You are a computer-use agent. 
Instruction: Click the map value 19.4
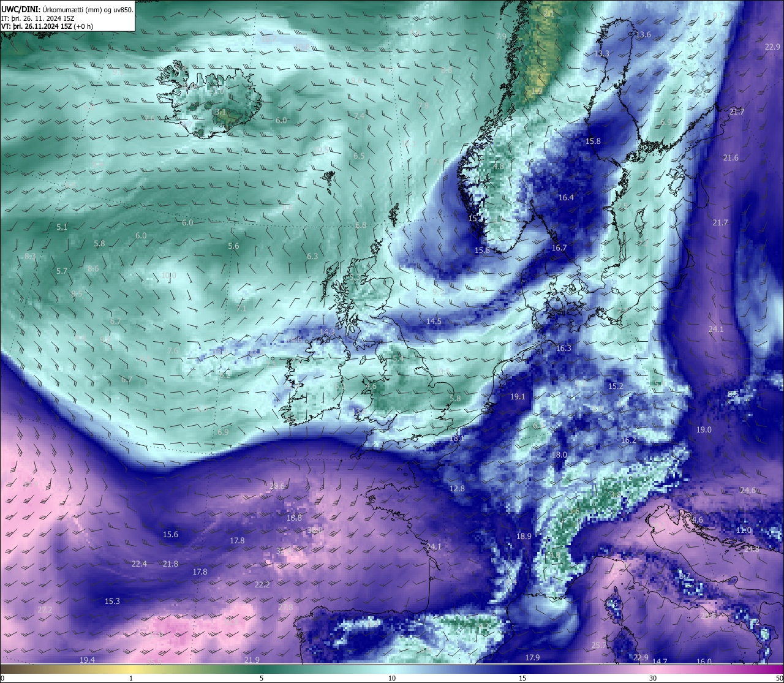click(87, 660)
